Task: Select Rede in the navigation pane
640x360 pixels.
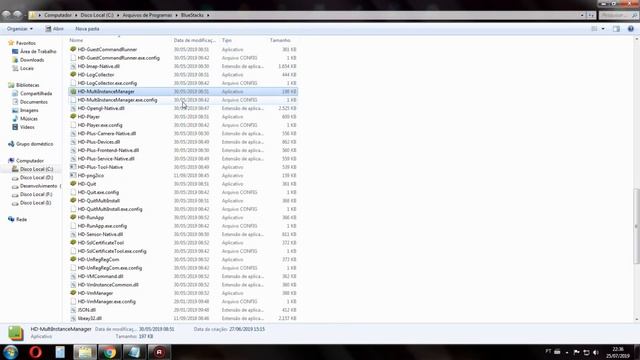Action: (x=21, y=220)
